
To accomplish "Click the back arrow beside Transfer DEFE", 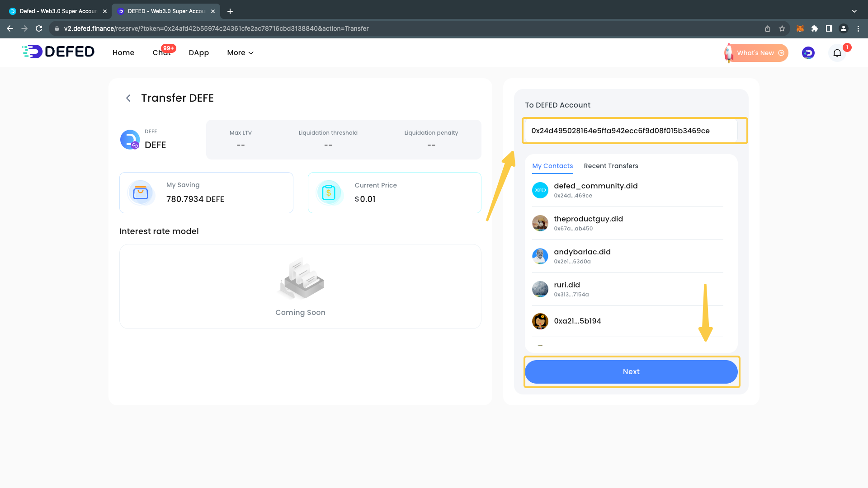I will pyautogui.click(x=128, y=98).
